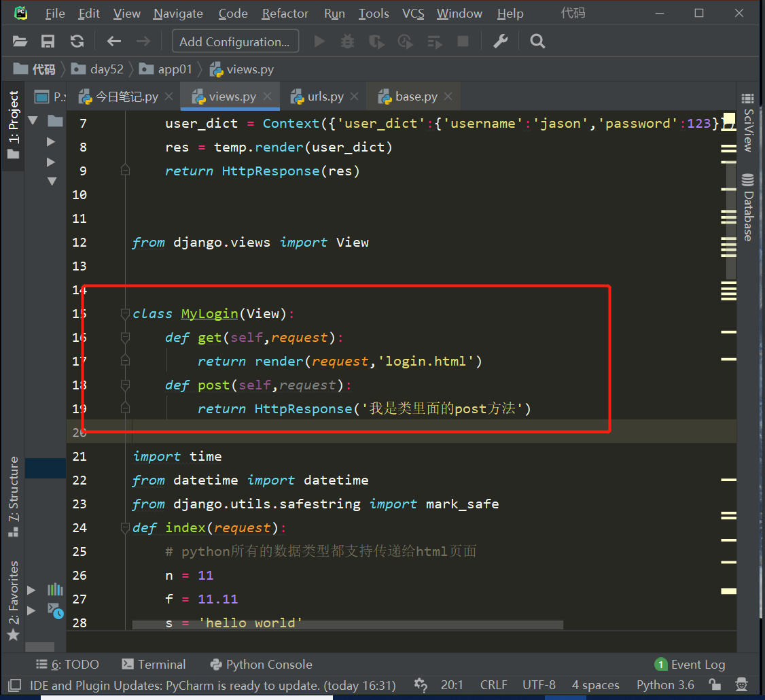Click the Python 3.6 interpreter selector
Image resolution: width=765 pixels, height=700 pixels.
(665, 685)
